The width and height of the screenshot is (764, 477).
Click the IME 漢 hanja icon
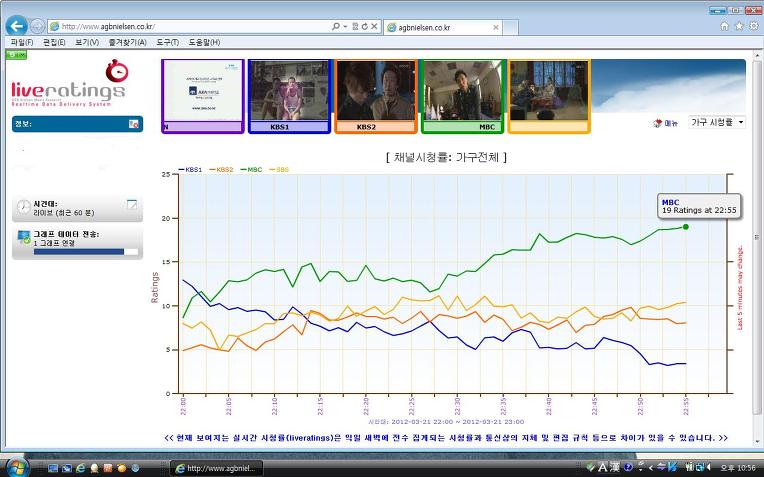click(x=615, y=467)
